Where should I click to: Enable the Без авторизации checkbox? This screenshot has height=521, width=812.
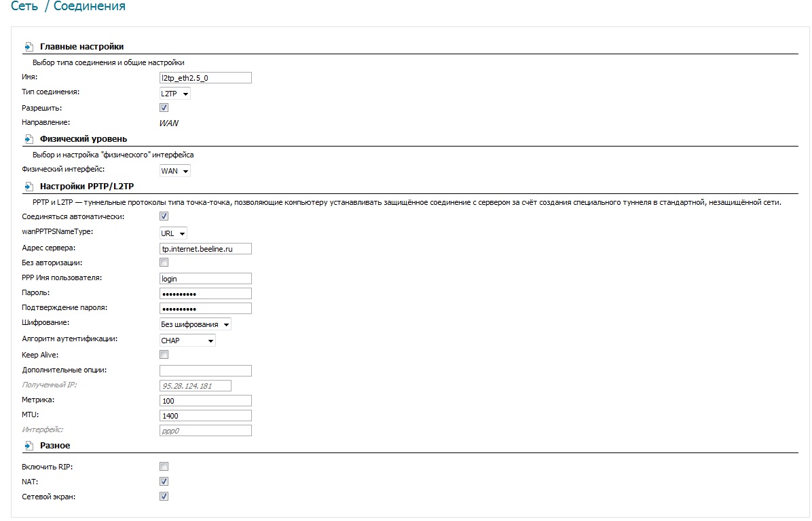click(x=164, y=263)
